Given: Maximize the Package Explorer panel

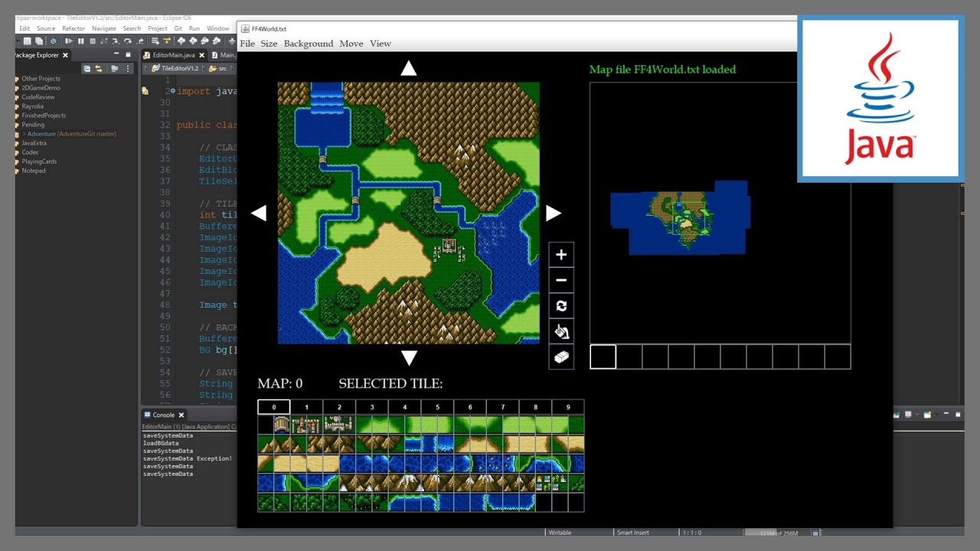Looking at the screenshot, I should (128, 54).
